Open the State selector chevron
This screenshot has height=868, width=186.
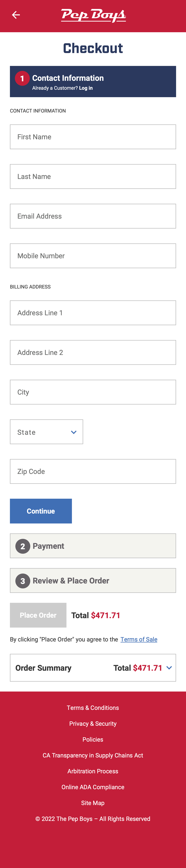[x=73, y=432]
